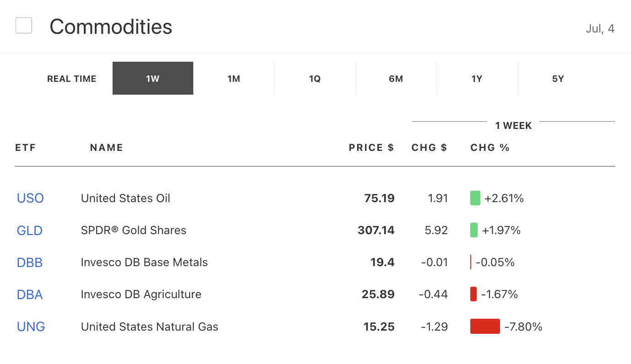Open the UNG ticker link
Viewport: 631px width, 364px height.
(31, 327)
